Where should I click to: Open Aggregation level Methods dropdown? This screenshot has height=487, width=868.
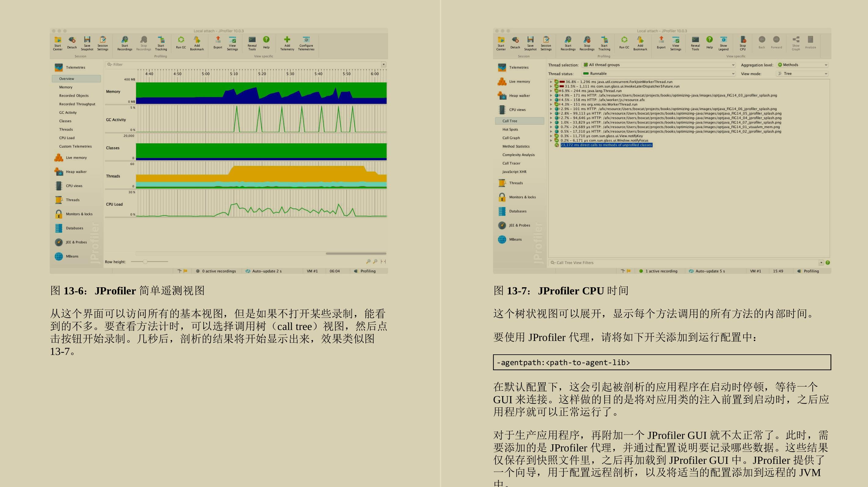click(802, 65)
